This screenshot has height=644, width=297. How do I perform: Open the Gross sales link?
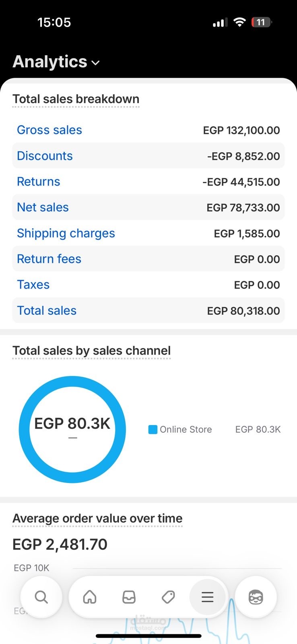[49, 130]
